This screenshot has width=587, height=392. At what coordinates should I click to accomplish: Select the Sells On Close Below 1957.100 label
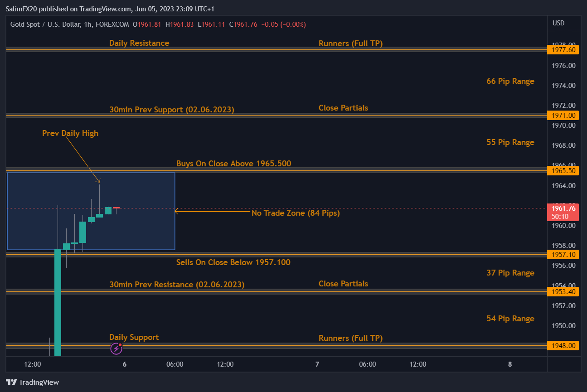(233, 262)
